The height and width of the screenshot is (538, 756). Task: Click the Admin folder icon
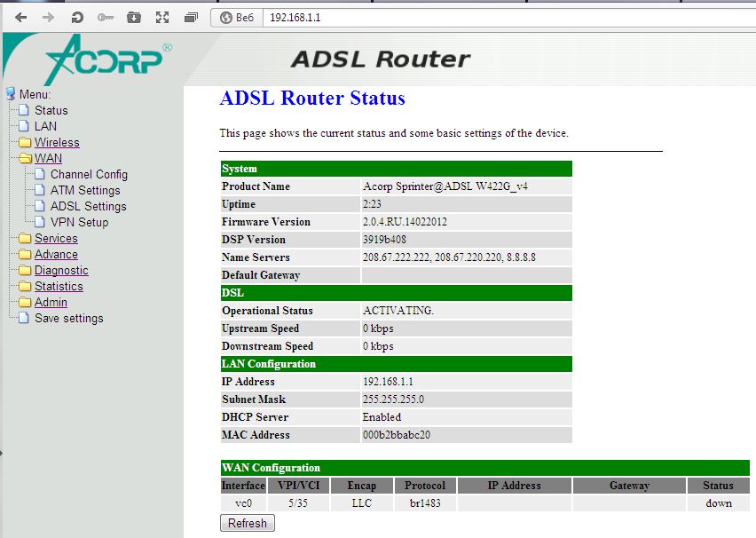[25, 302]
